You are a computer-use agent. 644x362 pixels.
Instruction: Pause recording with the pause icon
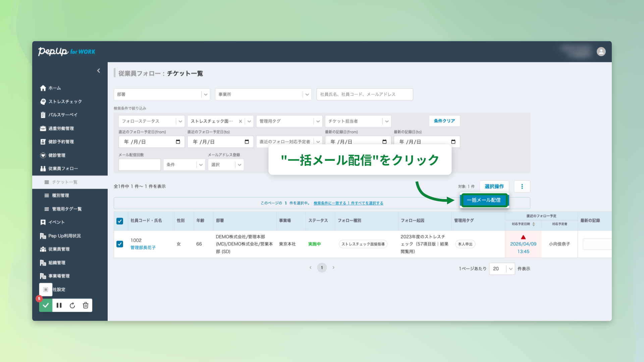point(59,305)
